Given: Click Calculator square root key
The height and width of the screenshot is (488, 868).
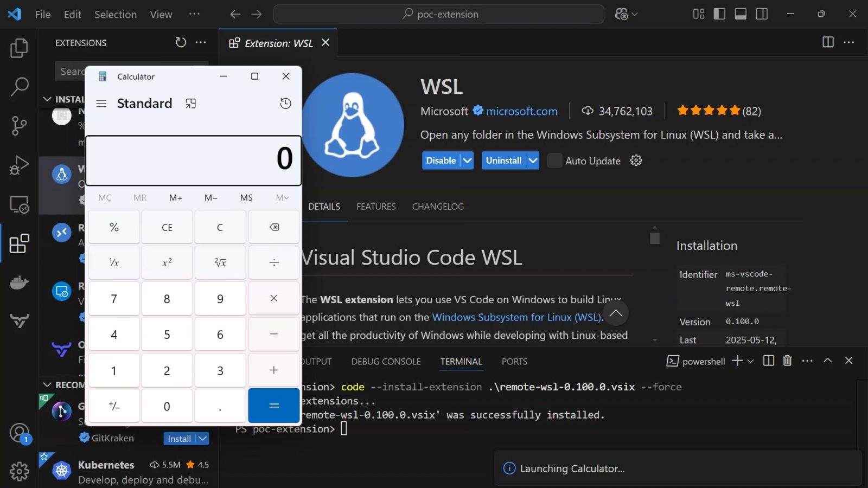Looking at the screenshot, I should [x=220, y=262].
